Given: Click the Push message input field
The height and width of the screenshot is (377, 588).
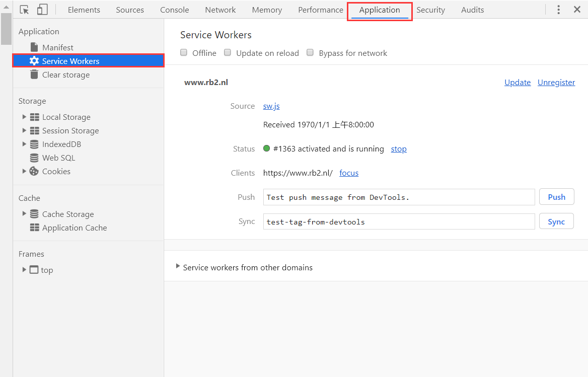Looking at the screenshot, I should tap(399, 197).
